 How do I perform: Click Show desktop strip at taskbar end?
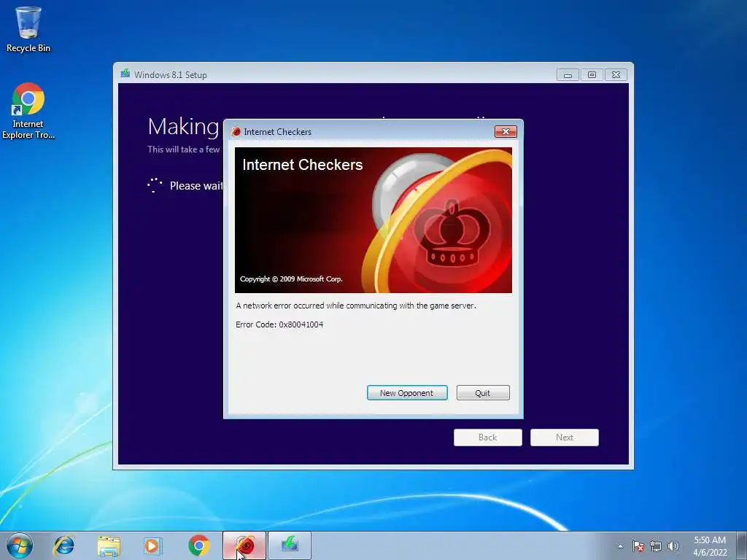pyautogui.click(x=742, y=545)
